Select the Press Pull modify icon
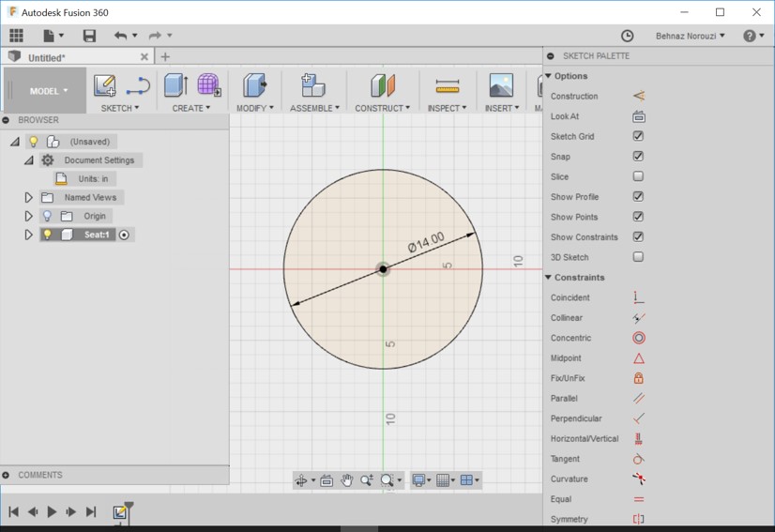 (255, 85)
